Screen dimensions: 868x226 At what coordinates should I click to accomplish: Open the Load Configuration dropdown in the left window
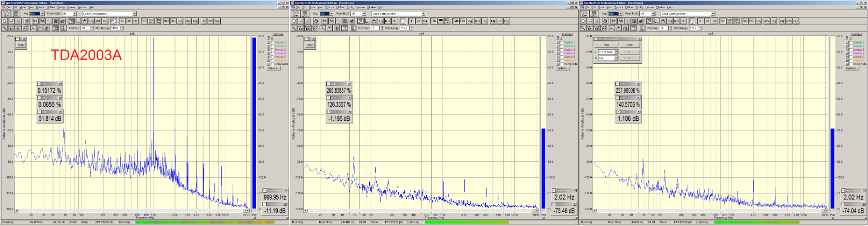pyautogui.click(x=134, y=14)
